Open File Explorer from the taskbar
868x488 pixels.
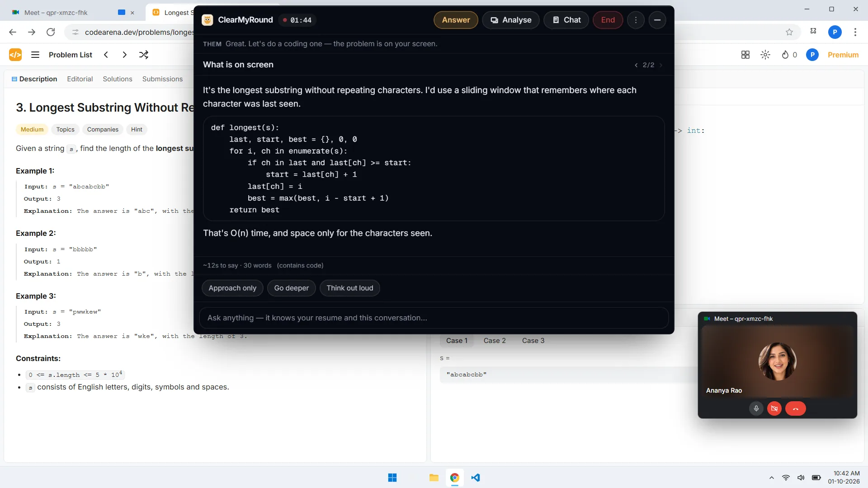[434, 478]
